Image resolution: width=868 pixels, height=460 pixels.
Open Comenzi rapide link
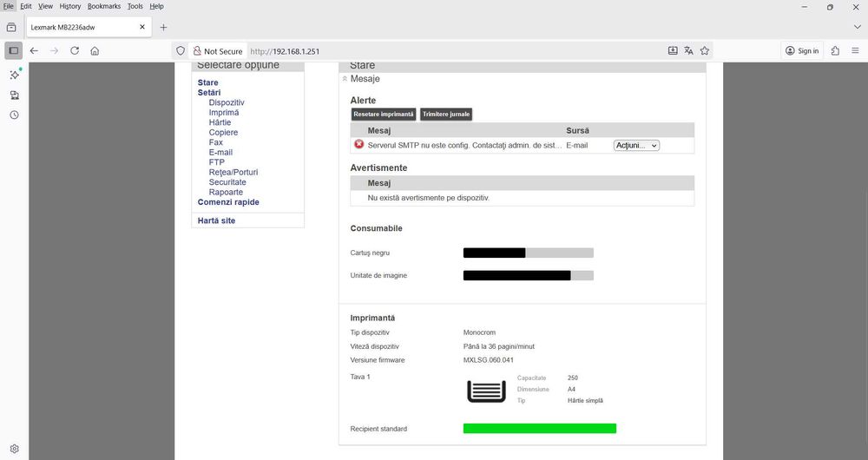[228, 202]
